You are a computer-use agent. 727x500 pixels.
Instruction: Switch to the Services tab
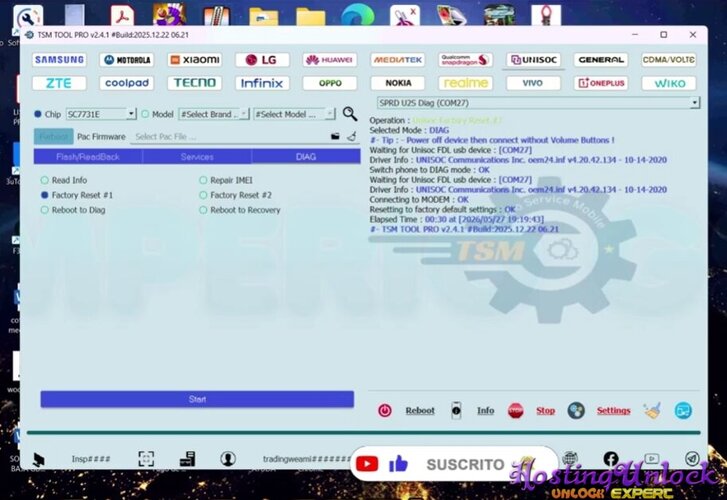tap(197, 157)
